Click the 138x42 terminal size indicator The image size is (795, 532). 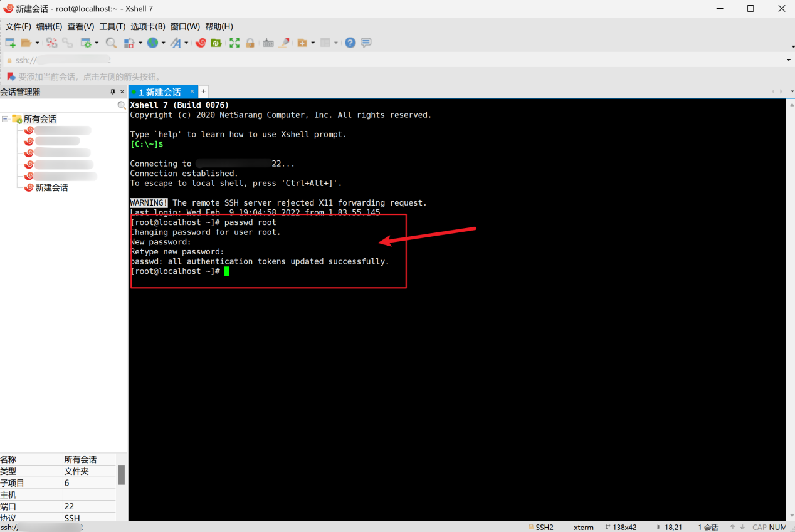(x=621, y=527)
